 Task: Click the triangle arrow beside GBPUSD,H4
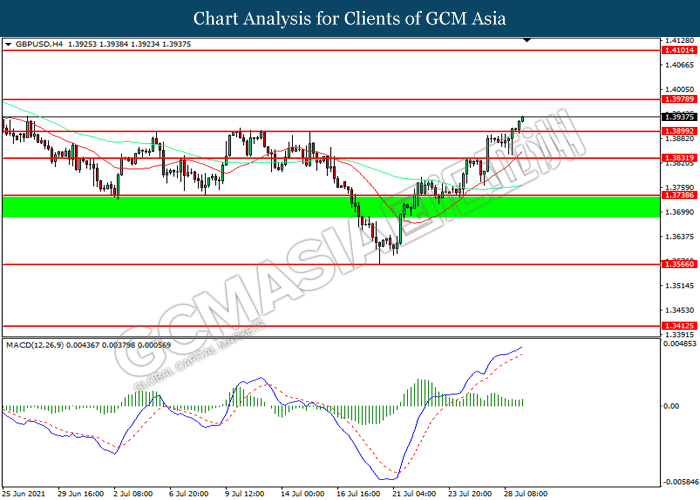pos(9,45)
